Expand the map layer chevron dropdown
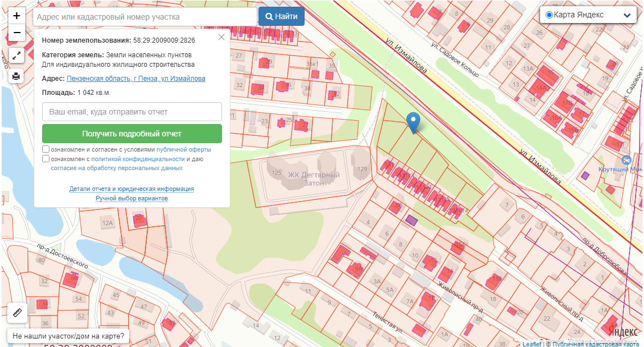This screenshot has width=644, height=347. tap(627, 16)
